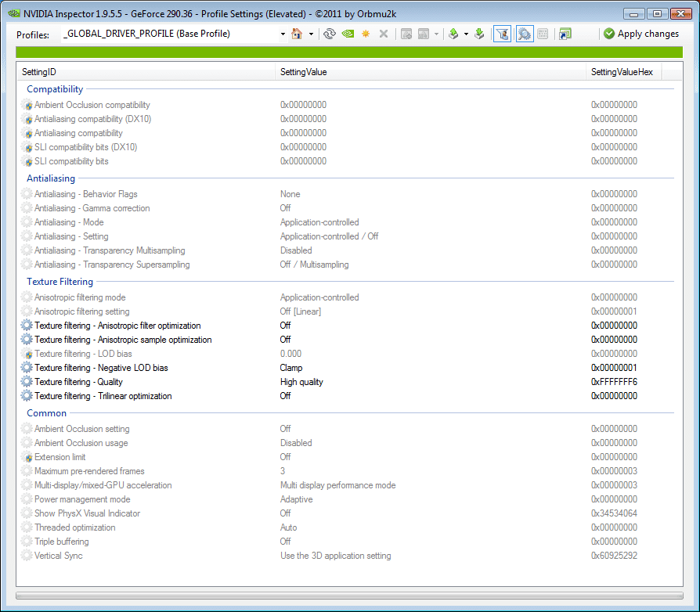The height and width of the screenshot is (612, 700).
Task: Click the _GLOBAL_DRIVER_PROFILE profile name field
Action: (x=170, y=34)
